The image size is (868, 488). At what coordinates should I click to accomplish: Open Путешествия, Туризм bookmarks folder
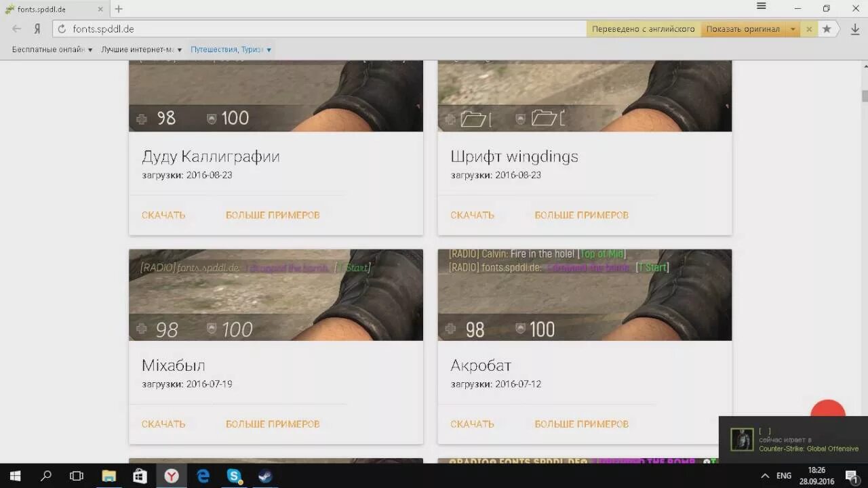231,49
